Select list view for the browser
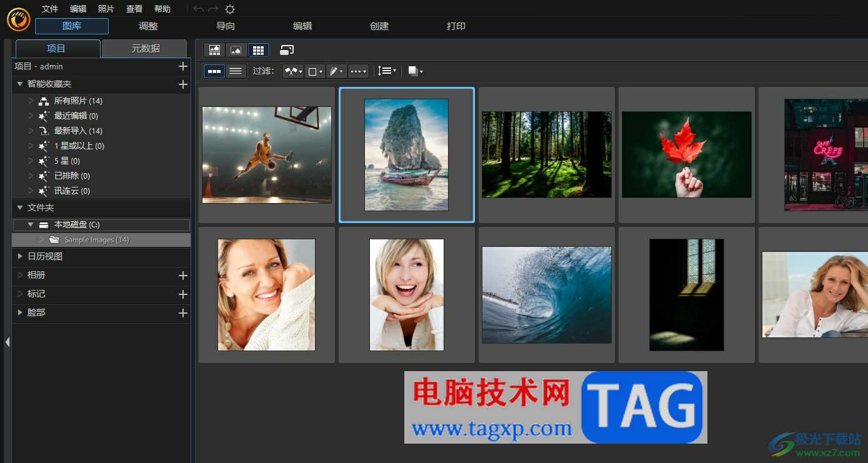The width and height of the screenshot is (868, 463). [x=236, y=71]
